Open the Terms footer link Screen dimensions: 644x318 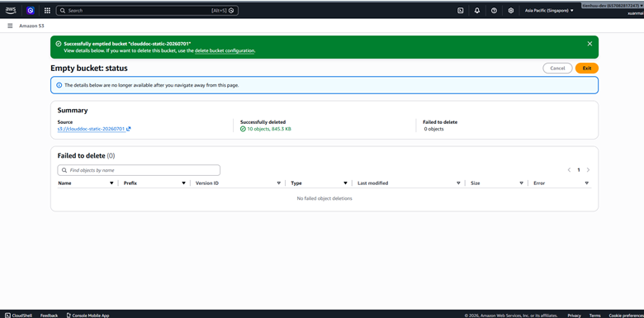[x=594, y=316]
